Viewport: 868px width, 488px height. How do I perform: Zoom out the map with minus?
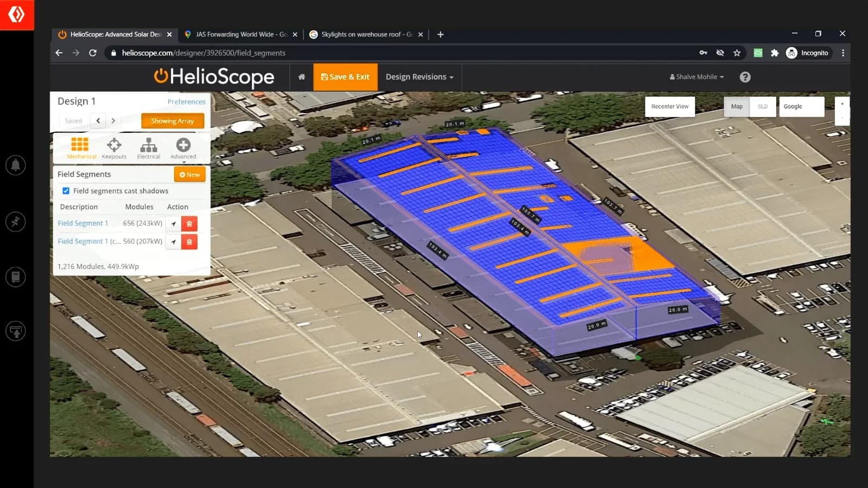(842, 118)
